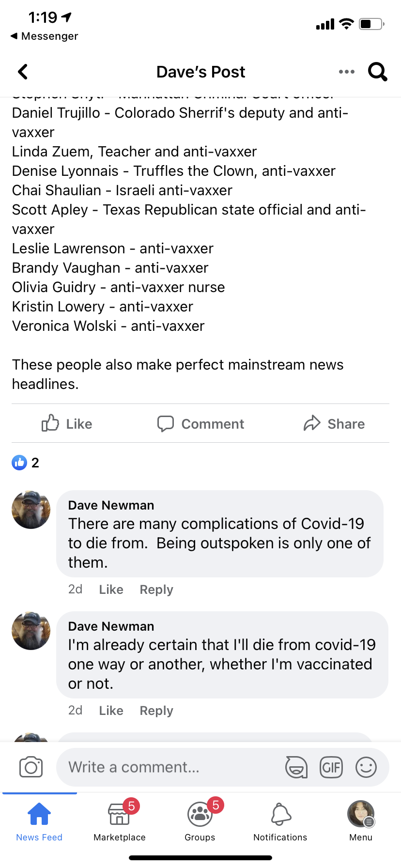The image size is (401, 868).
Task: Open the three-dot post options menu
Action: click(x=347, y=72)
